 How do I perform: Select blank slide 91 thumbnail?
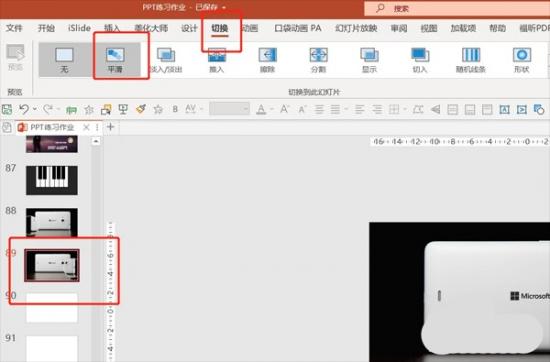click(52, 348)
